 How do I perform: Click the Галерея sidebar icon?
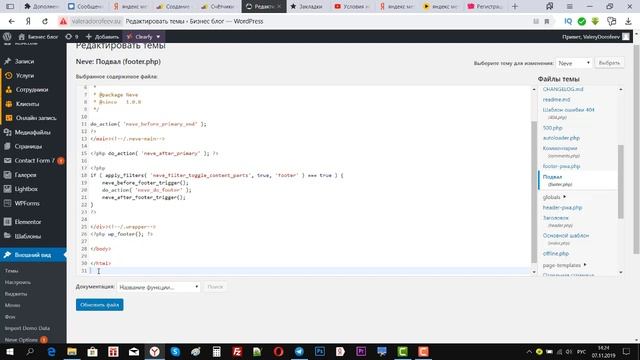(7, 175)
